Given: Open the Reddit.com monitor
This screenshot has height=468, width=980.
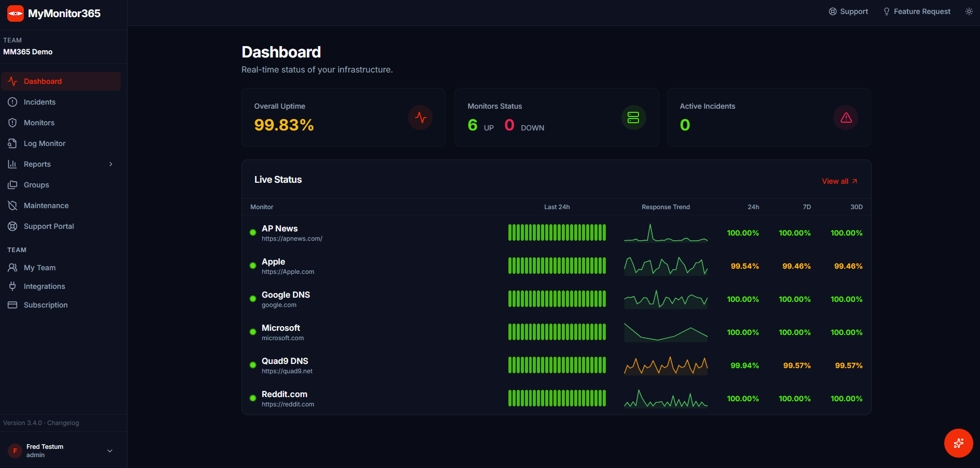Looking at the screenshot, I should 557,398.
